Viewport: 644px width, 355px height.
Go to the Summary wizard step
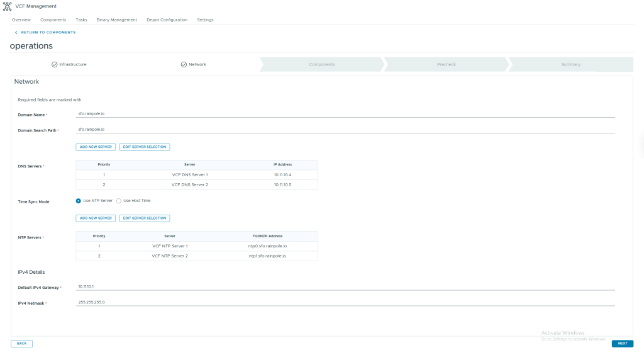[x=570, y=64]
